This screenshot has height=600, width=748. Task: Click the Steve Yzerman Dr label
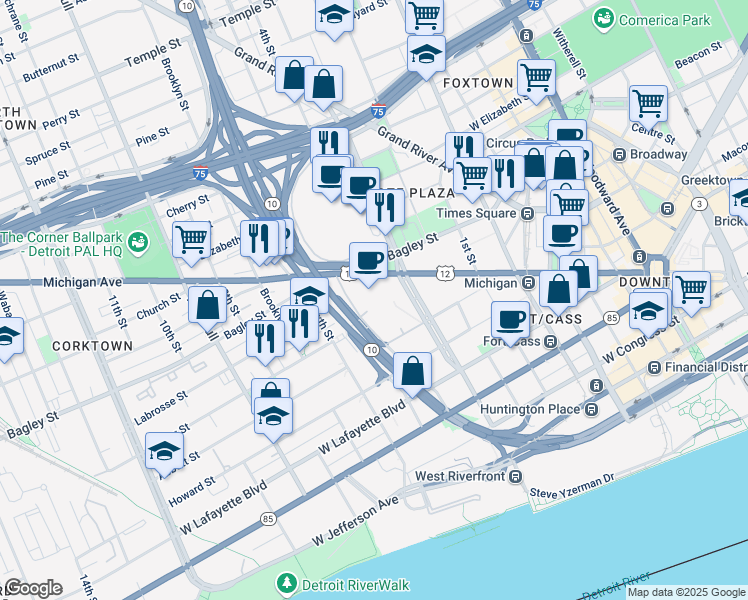(x=572, y=486)
